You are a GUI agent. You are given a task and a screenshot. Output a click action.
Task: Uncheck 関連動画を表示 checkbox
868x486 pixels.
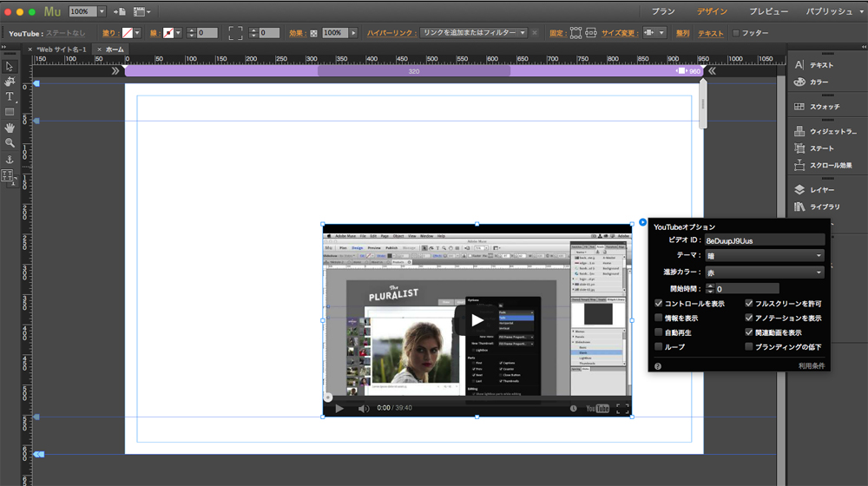748,332
